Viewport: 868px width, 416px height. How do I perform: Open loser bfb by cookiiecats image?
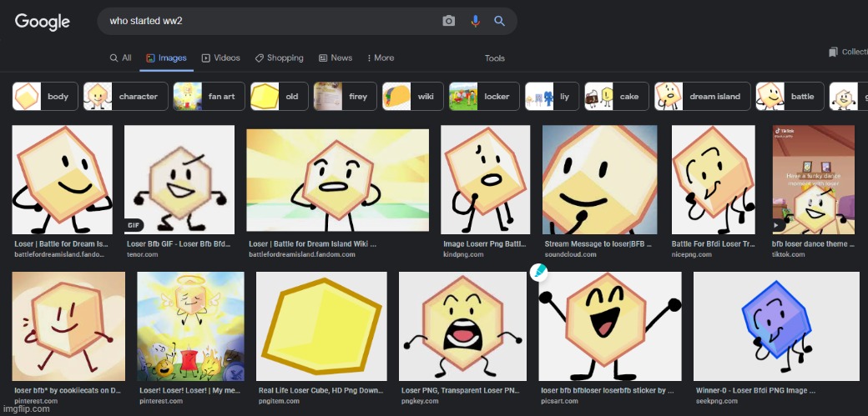[x=68, y=326]
